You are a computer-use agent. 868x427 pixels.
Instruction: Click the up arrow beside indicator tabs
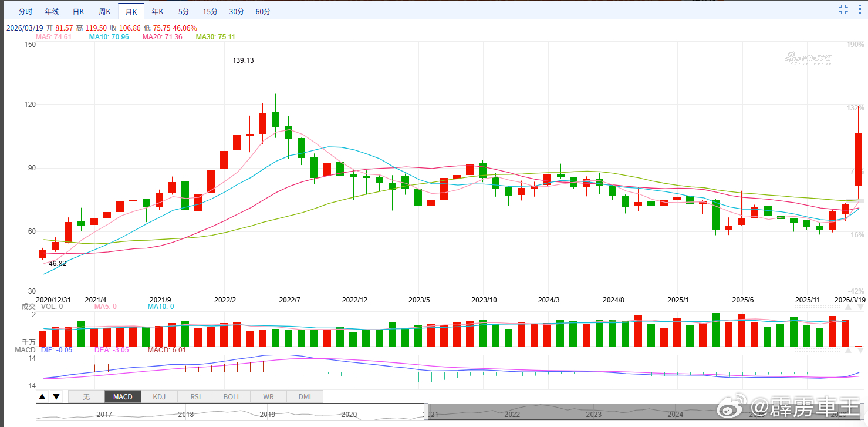[43, 396]
